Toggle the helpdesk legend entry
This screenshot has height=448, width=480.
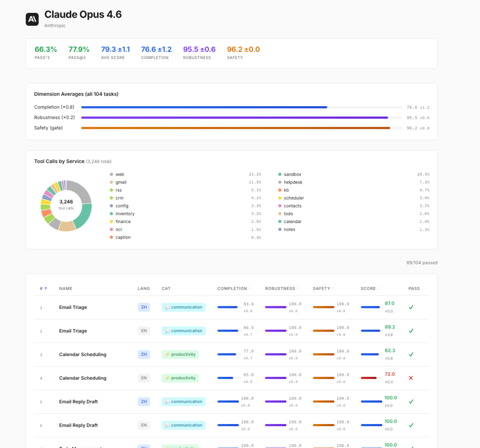click(292, 182)
